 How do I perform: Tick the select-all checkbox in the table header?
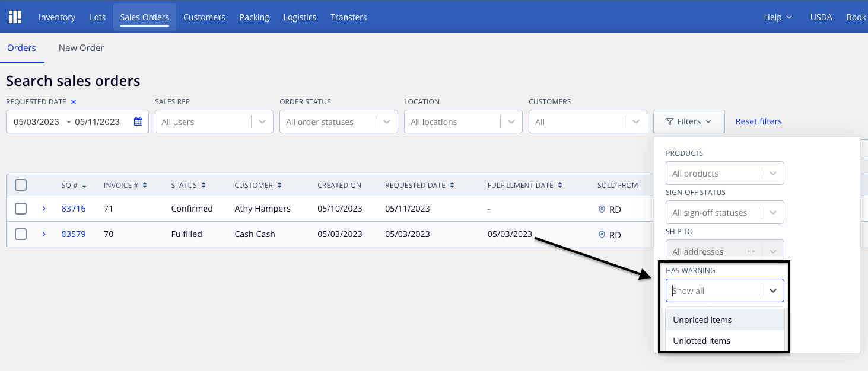pos(21,185)
